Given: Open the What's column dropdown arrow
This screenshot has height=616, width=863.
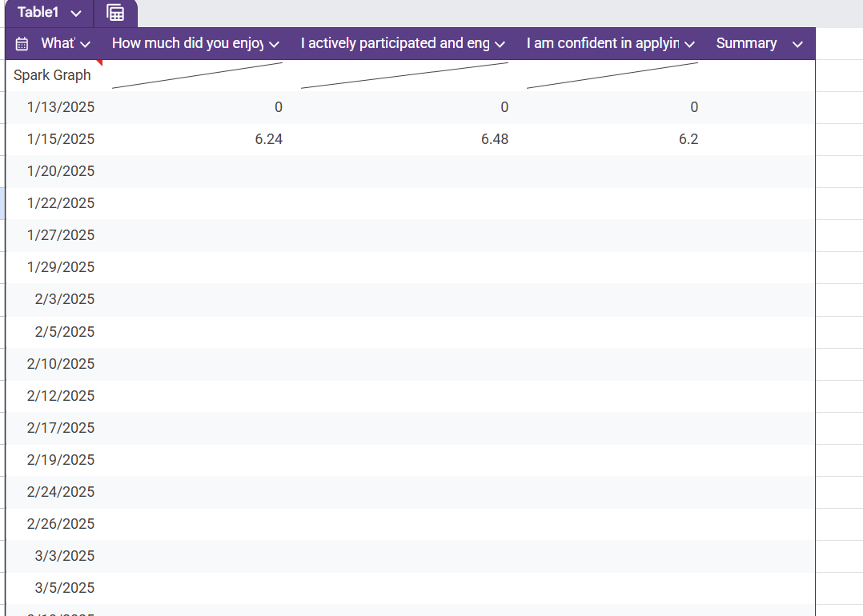Looking at the screenshot, I should click(85, 45).
